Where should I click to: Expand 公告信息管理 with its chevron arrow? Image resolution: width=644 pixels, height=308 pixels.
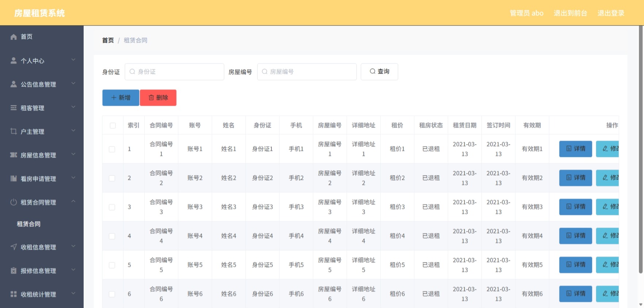pyautogui.click(x=73, y=84)
